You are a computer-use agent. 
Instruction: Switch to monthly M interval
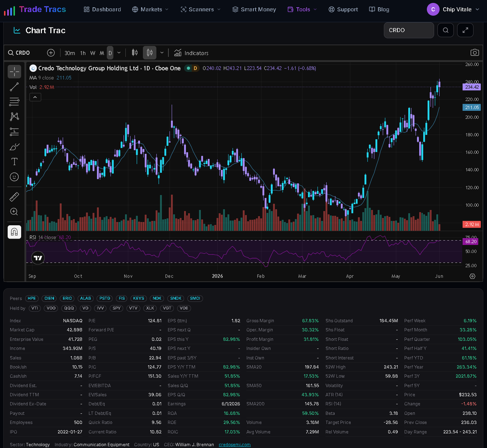(x=102, y=53)
